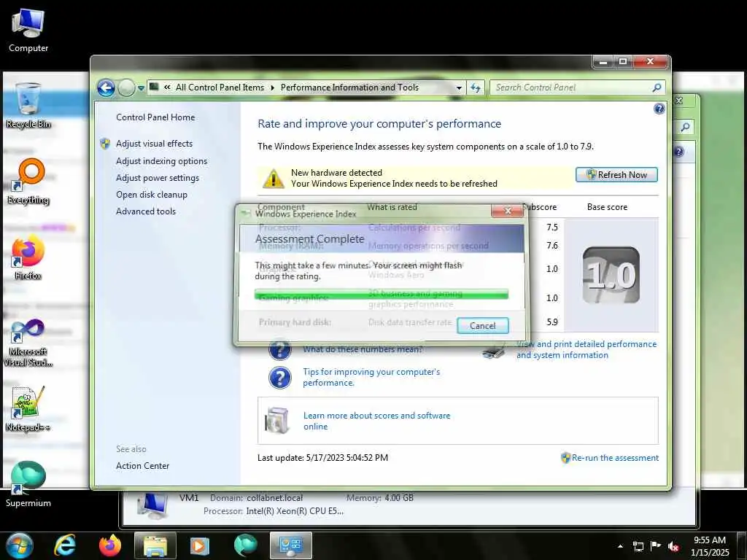Image resolution: width=747 pixels, height=560 pixels.
Task: Re-run the assessment link
Action: click(x=615, y=458)
